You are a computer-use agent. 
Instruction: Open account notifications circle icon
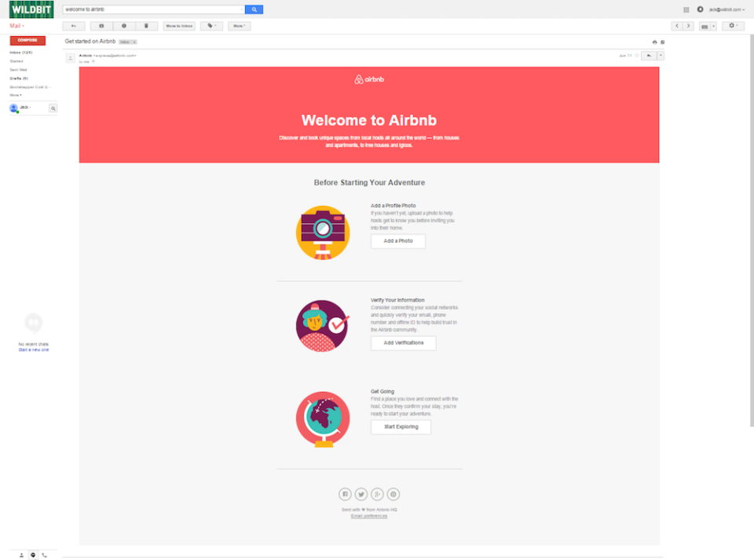tap(700, 9)
